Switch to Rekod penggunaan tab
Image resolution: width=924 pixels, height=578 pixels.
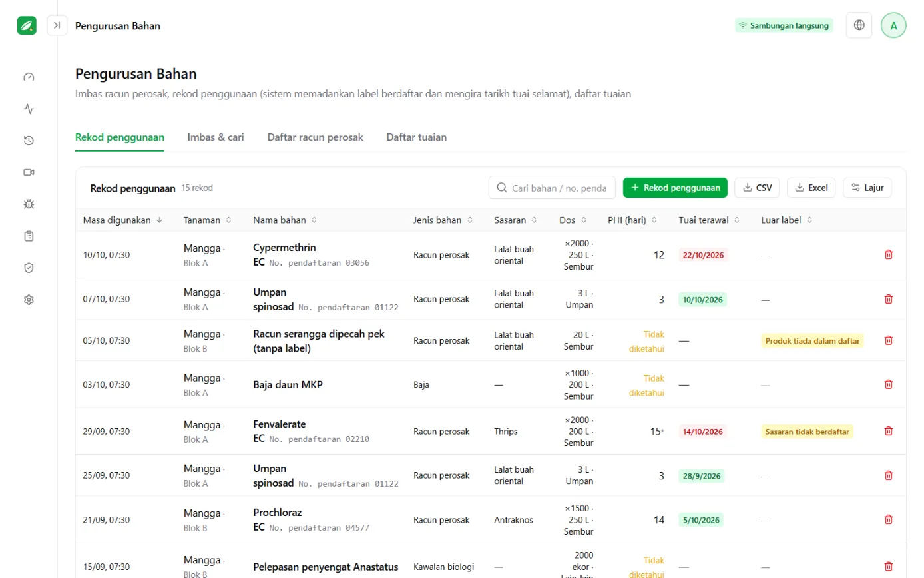[120, 137]
